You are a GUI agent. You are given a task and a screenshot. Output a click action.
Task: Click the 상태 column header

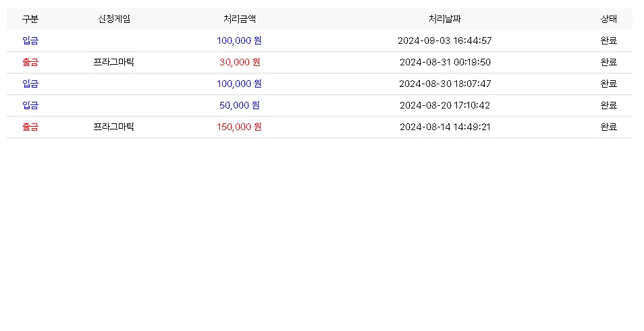pyautogui.click(x=608, y=19)
